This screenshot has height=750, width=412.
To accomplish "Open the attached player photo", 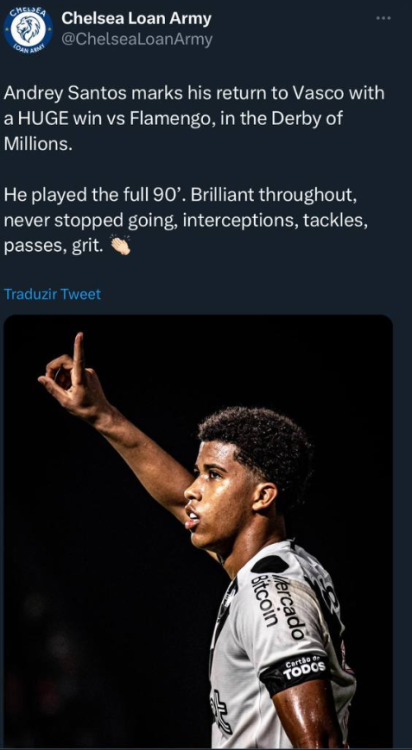I will click(198, 531).
